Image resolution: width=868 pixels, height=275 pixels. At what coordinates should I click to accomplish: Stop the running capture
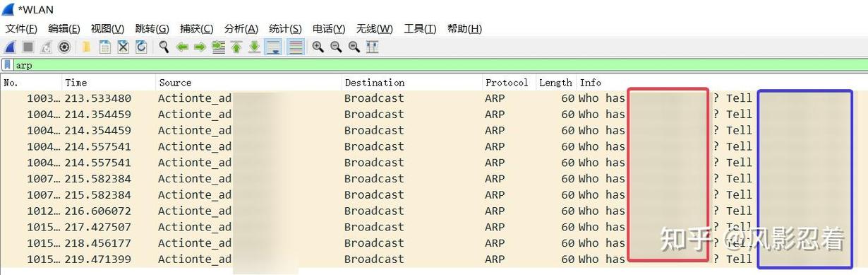coord(28,47)
